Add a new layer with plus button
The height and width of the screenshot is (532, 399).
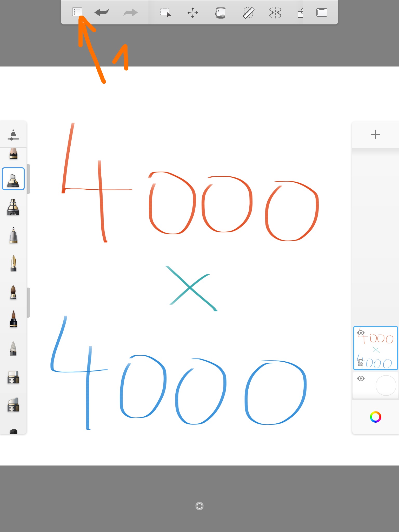tap(375, 134)
